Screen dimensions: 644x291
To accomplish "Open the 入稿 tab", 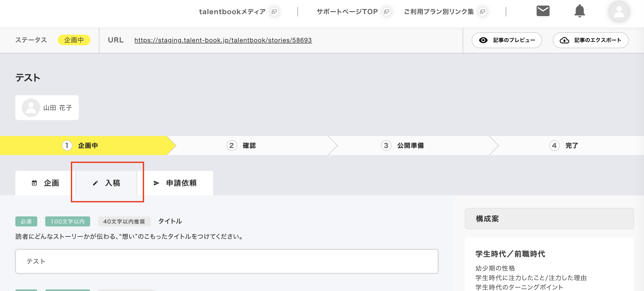I will pos(107,183).
